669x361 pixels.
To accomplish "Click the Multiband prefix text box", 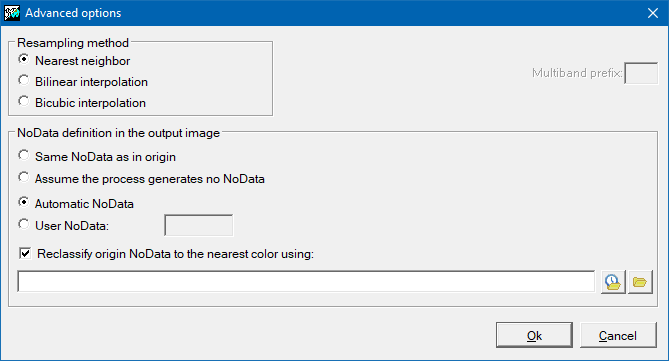I will click(641, 73).
